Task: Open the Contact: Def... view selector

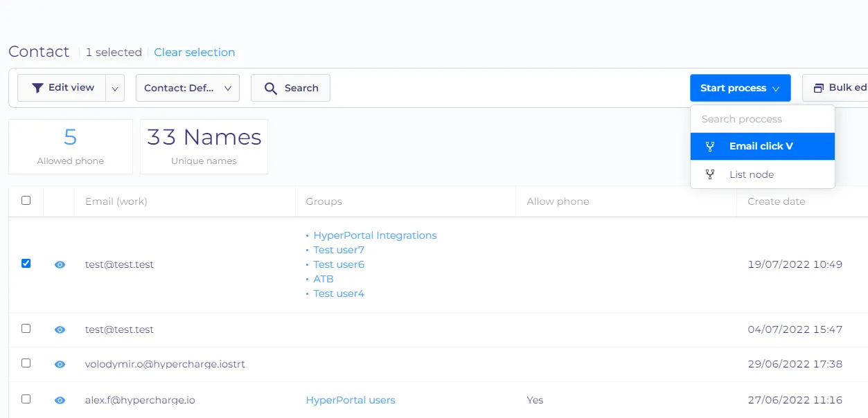Action: [188, 88]
